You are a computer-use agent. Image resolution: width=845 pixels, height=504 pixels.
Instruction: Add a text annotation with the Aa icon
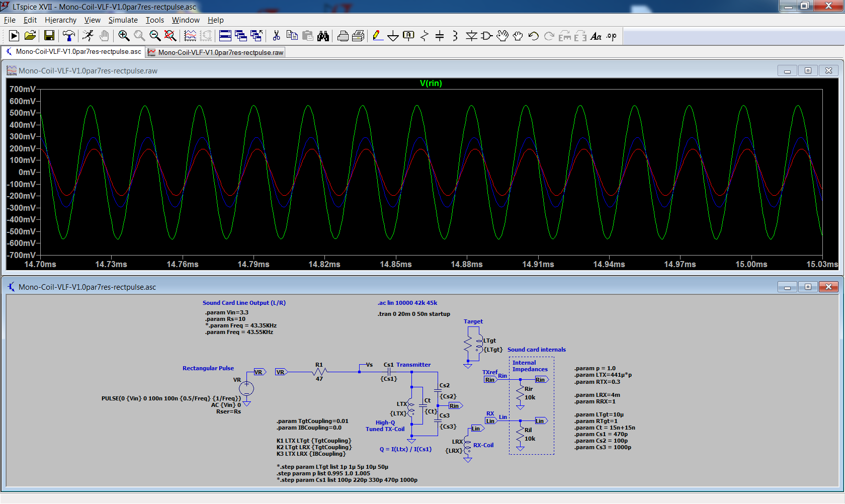(597, 36)
